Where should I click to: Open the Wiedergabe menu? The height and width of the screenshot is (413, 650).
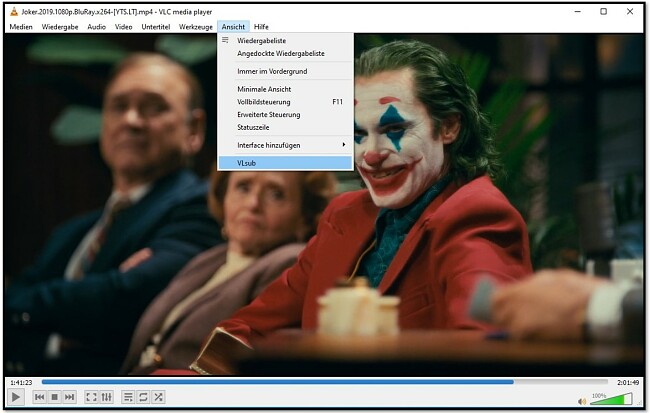[60, 27]
